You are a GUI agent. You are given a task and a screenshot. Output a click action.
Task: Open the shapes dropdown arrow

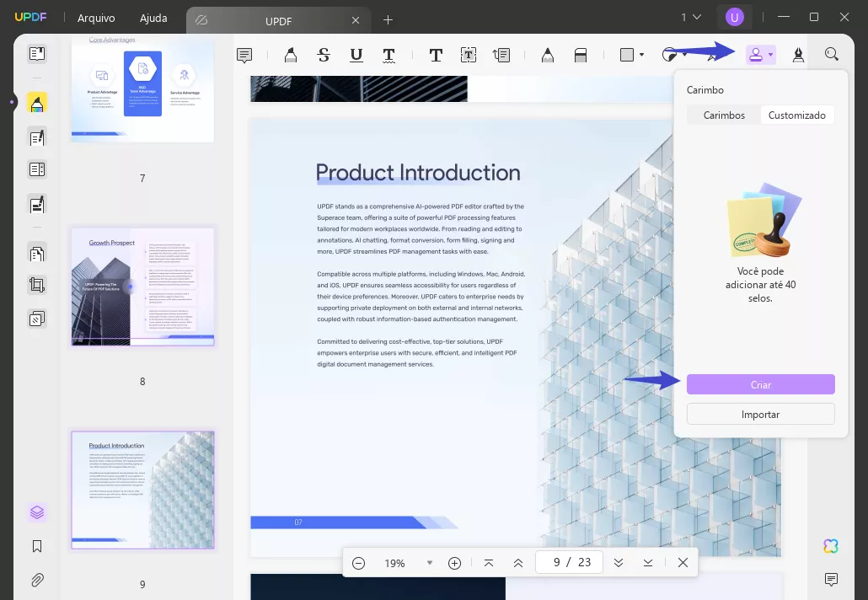[641, 54]
